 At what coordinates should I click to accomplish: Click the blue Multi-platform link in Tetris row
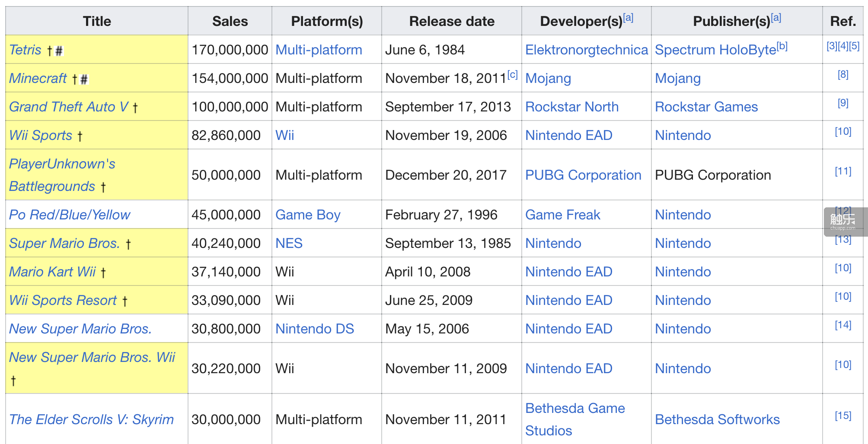click(x=319, y=50)
